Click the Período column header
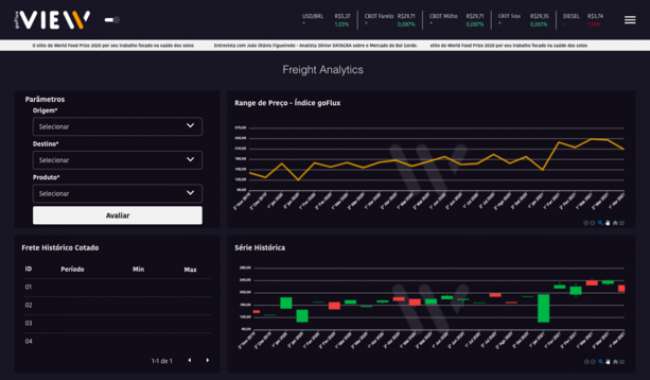This screenshot has width=650, height=380. [73, 269]
